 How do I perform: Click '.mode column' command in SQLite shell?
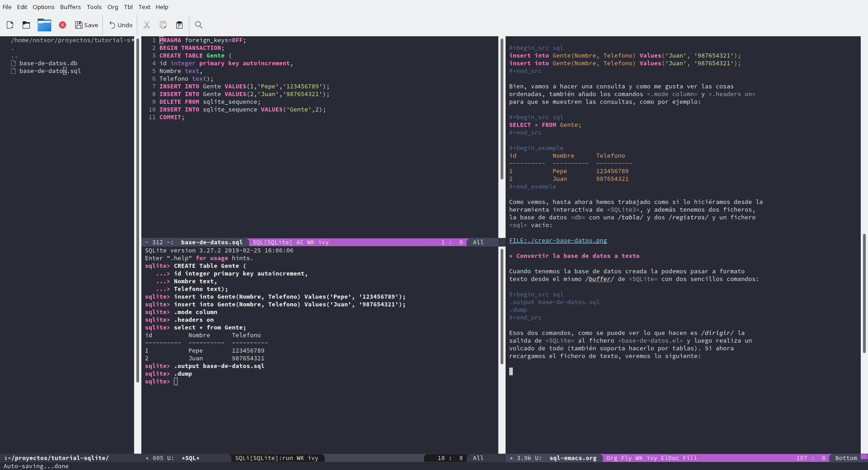coord(195,312)
